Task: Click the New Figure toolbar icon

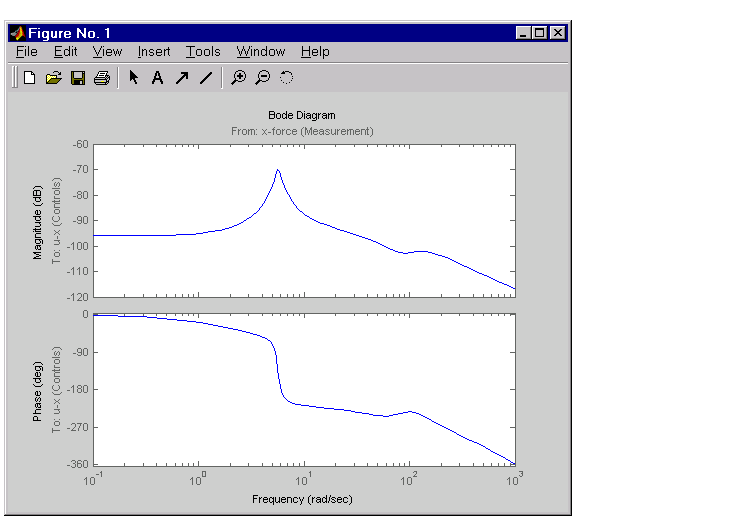Action: (x=30, y=77)
